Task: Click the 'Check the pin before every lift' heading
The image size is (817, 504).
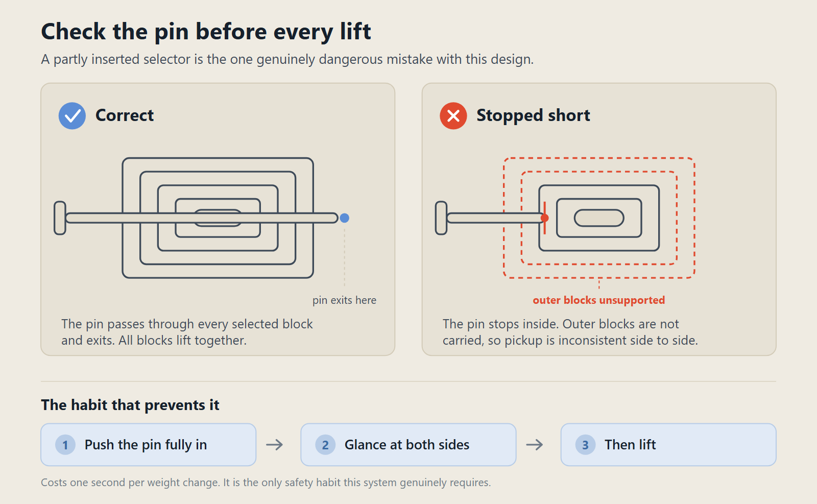Action: click(x=206, y=32)
